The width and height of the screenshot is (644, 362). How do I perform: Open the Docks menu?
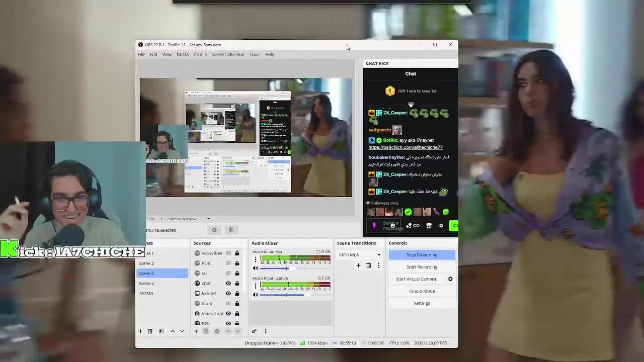coord(183,54)
